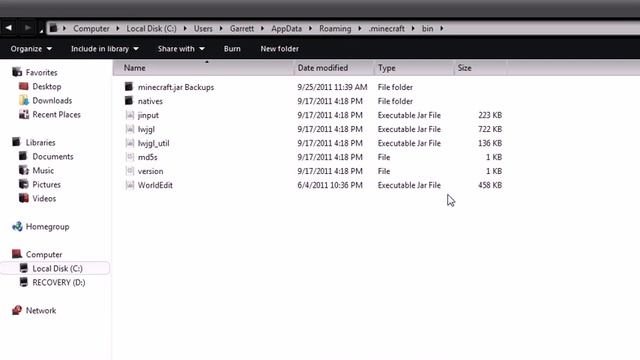The height and width of the screenshot is (360, 640).
Task: Click the natives folder icon
Action: [129, 100]
